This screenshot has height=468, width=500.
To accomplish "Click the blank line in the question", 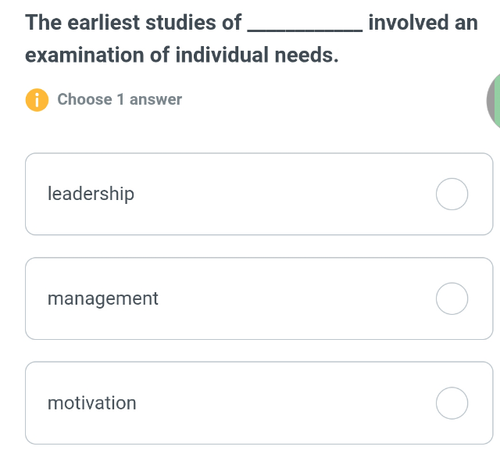I will click(x=305, y=30).
